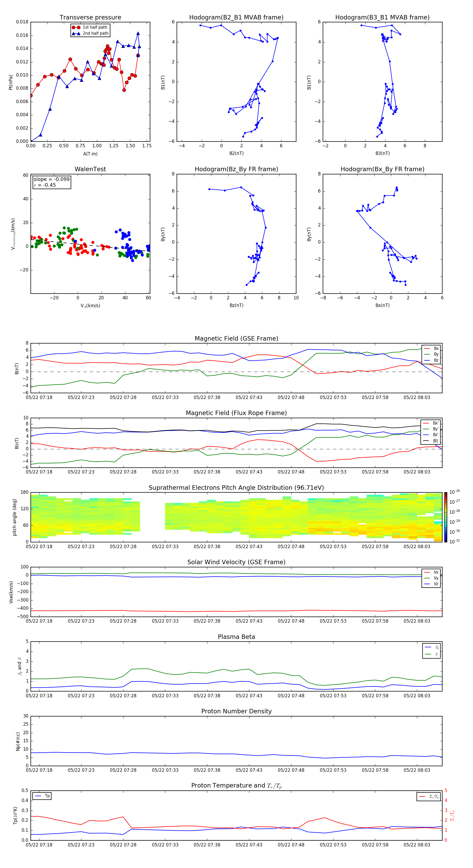The height and width of the screenshot is (868, 473).
Task: Click '2nd half path' legend entry
Action: [90, 33]
